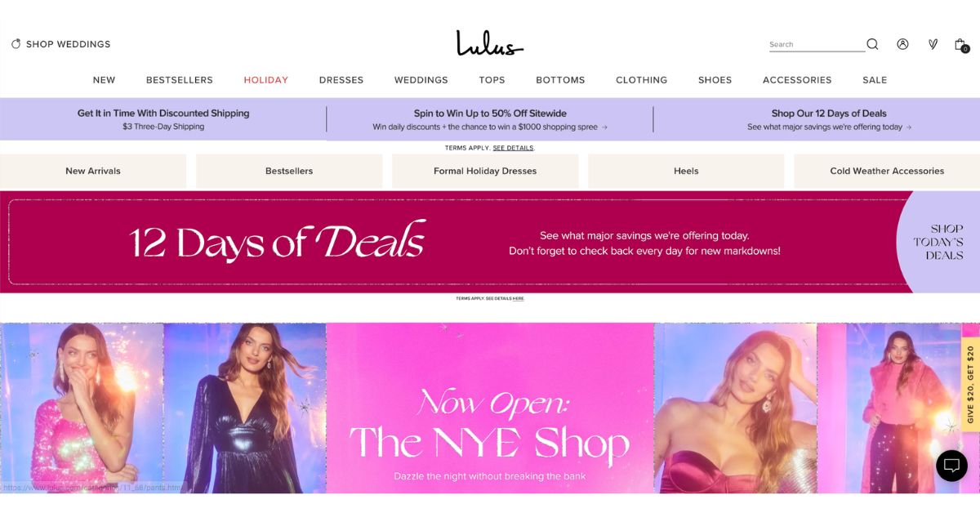Open the live chat bubble icon

(951, 466)
